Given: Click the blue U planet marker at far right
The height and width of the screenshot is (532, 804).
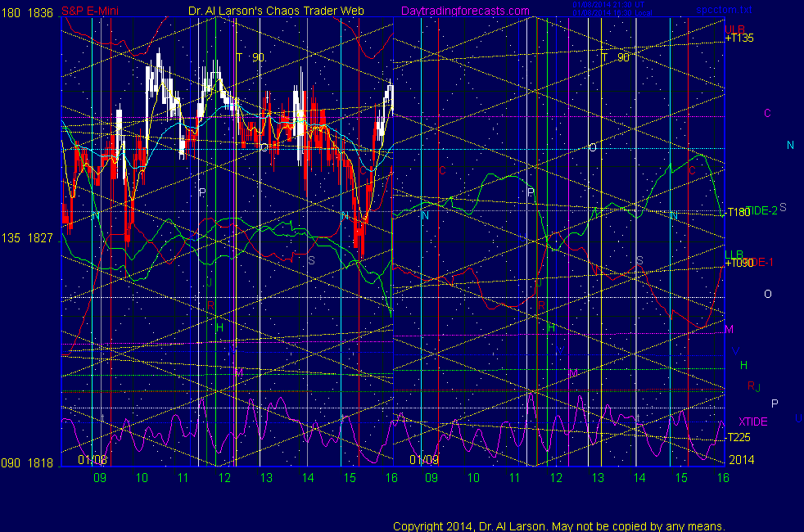Looking at the screenshot, I should click(798, 417).
